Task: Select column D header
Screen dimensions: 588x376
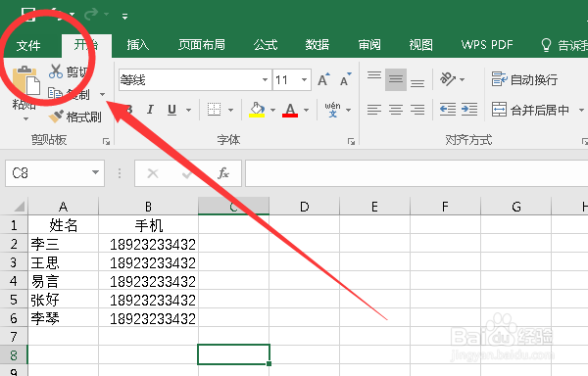Action: (304, 207)
